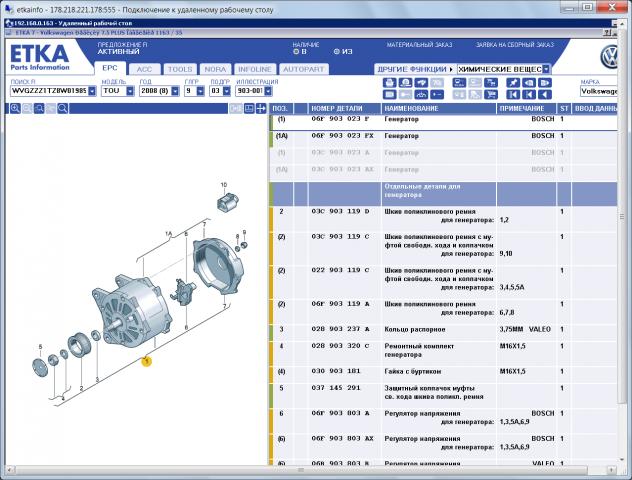Click the left-pointing tag icon near pushpin
Viewport: 632px width, 480px height.
point(529,83)
